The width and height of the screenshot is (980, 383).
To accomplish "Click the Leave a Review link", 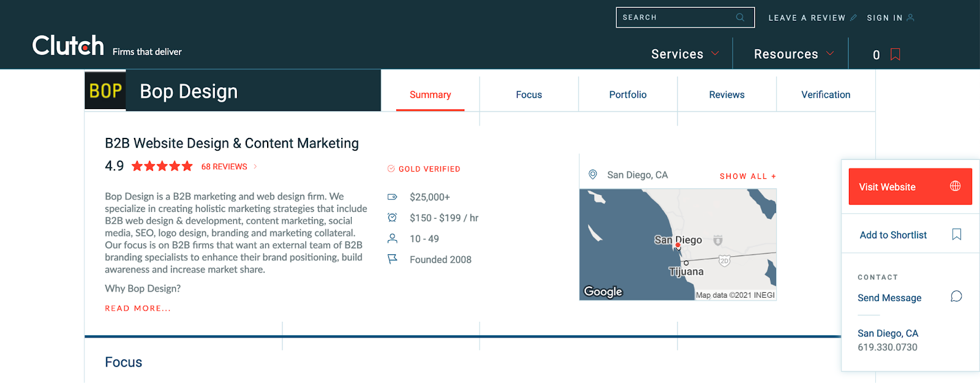I will (x=807, y=18).
